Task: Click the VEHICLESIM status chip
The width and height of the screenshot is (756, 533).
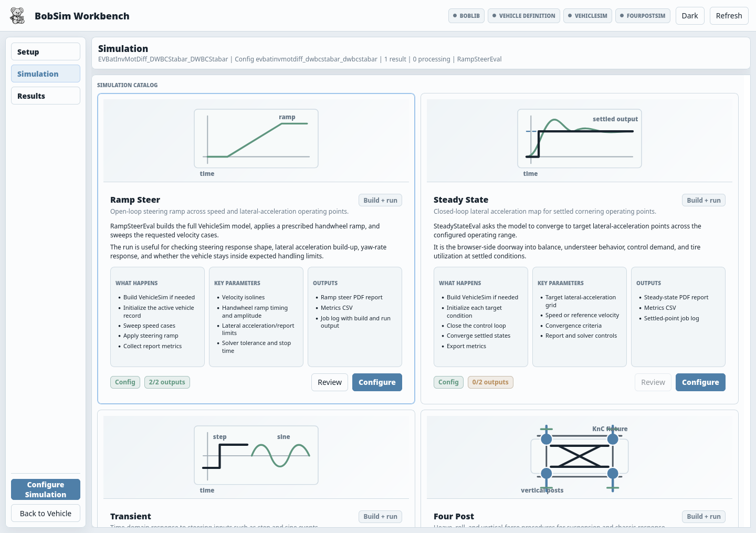Action: click(x=587, y=16)
